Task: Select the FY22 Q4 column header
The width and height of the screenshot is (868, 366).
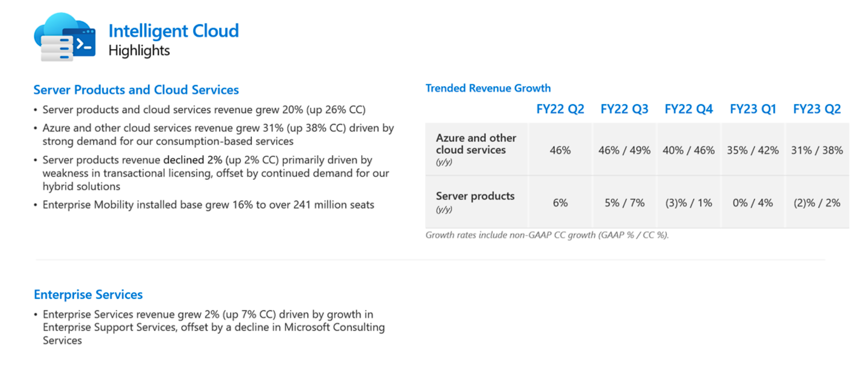Action: (x=688, y=109)
